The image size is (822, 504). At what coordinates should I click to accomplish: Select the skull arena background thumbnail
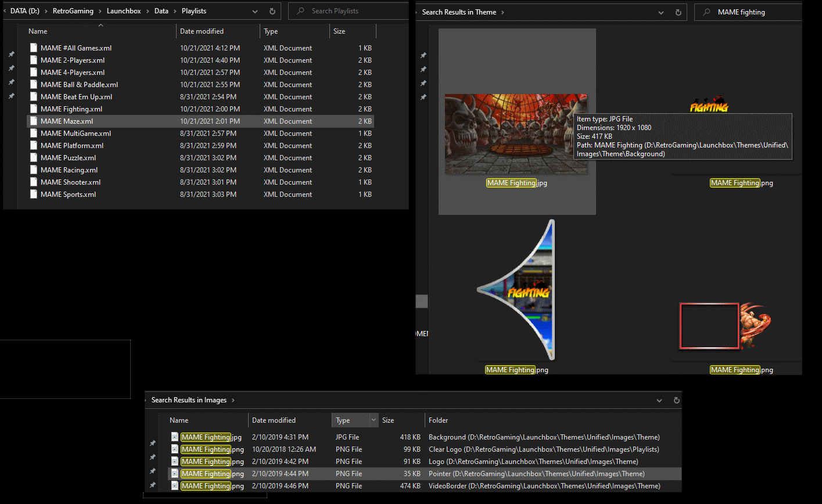(516, 134)
